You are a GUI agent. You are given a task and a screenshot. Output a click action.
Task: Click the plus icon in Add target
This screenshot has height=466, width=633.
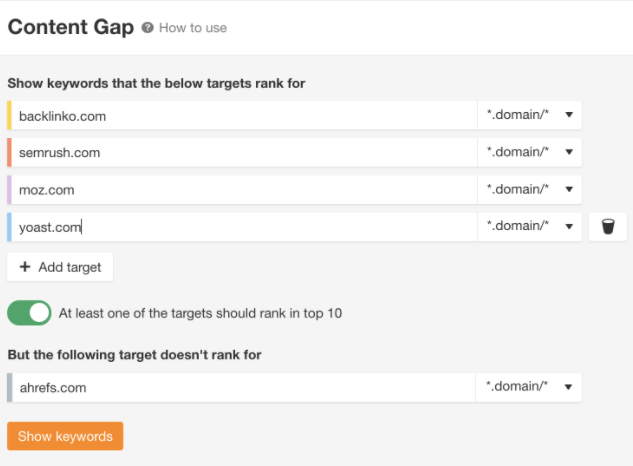(x=25, y=267)
